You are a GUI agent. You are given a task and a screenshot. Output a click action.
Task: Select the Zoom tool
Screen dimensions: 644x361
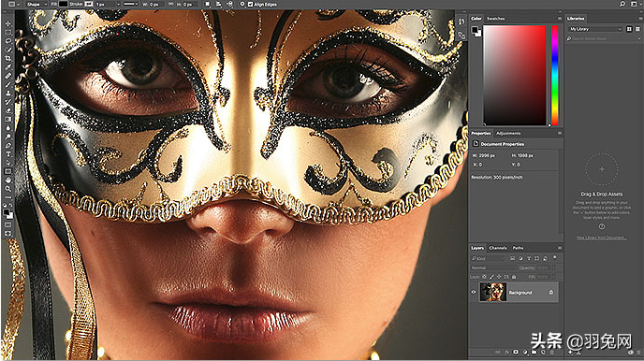(7, 189)
